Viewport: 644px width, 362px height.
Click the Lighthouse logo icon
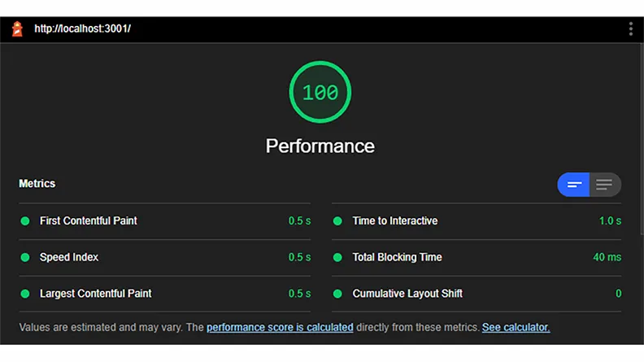(17, 28)
